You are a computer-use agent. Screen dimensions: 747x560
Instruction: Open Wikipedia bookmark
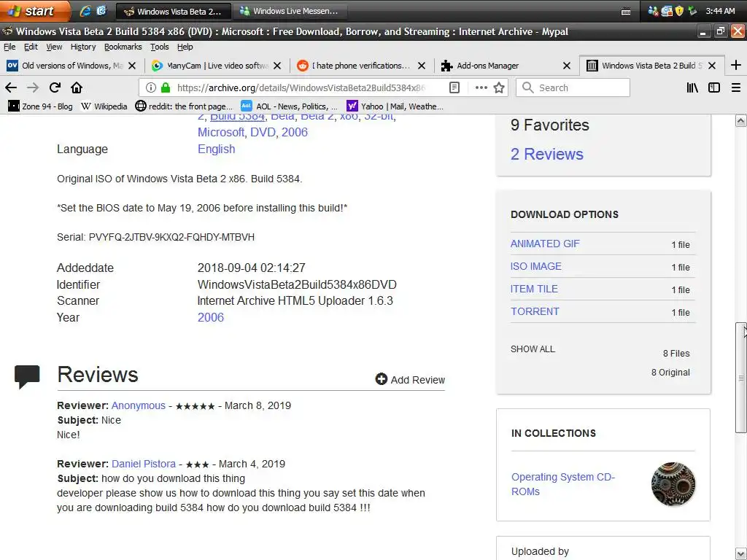coord(104,106)
